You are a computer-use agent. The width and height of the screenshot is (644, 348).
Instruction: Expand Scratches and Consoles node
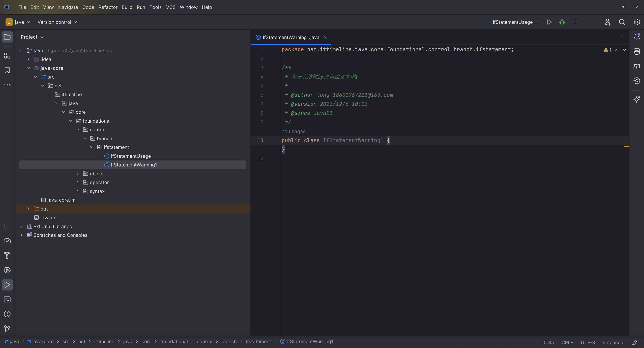(x=21, y=235)
